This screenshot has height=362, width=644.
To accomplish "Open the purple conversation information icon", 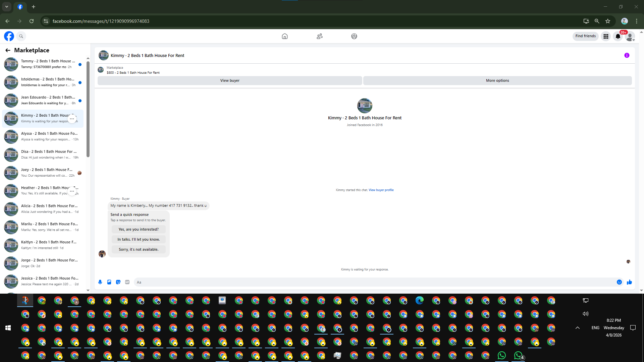I will 627,56.
